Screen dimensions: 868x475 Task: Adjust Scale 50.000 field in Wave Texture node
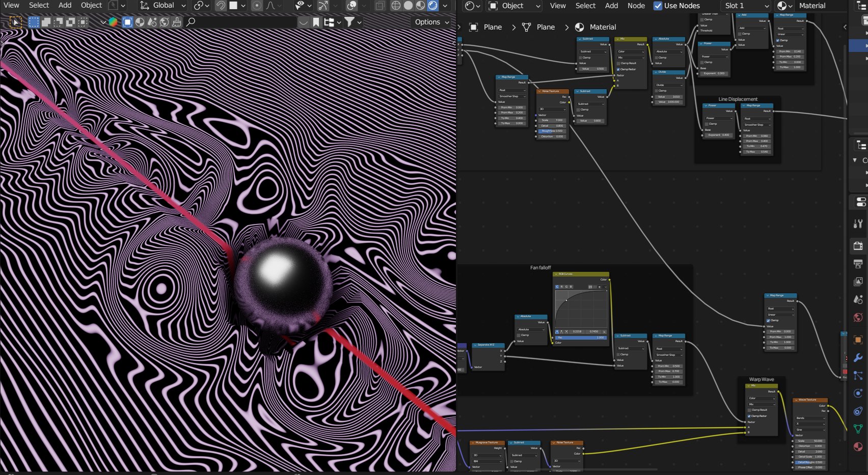point(810,441)
